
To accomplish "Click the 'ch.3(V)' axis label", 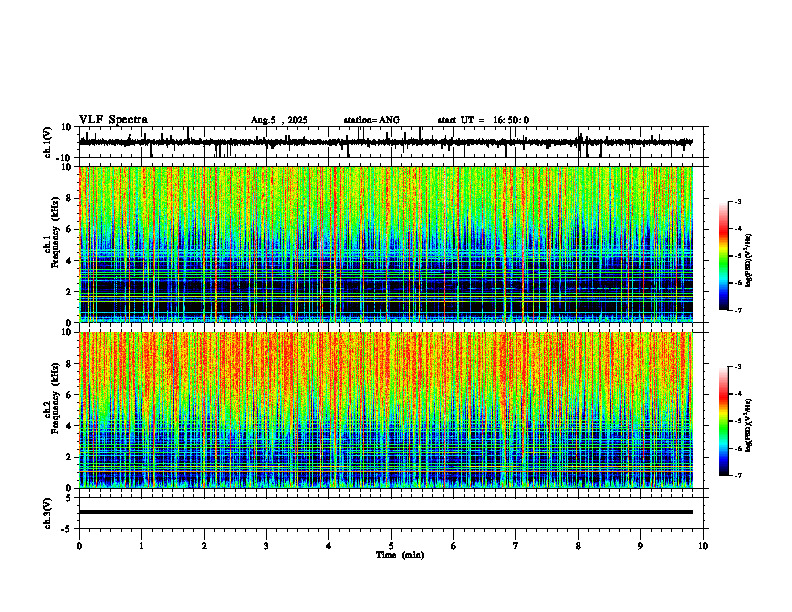I will (47, 513).
